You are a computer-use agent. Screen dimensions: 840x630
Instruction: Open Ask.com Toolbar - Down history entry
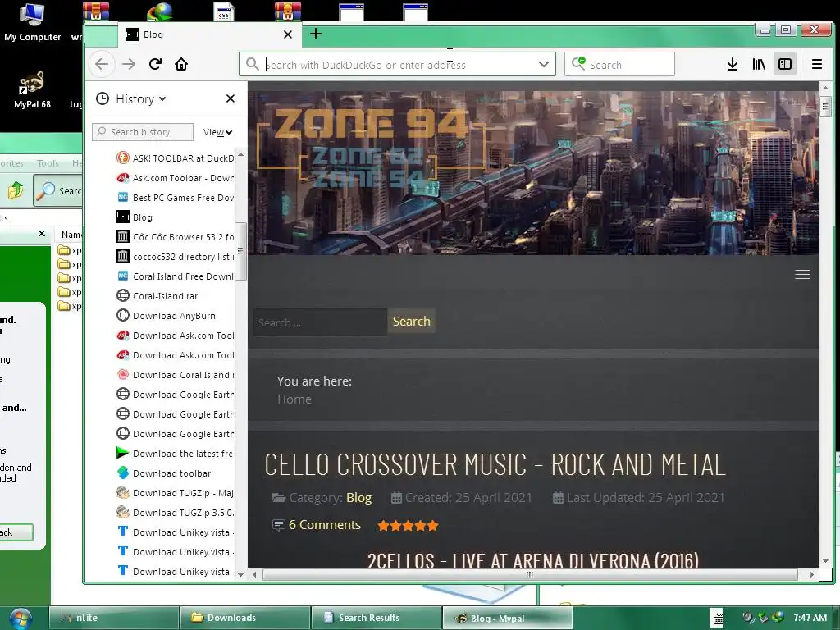176,178
